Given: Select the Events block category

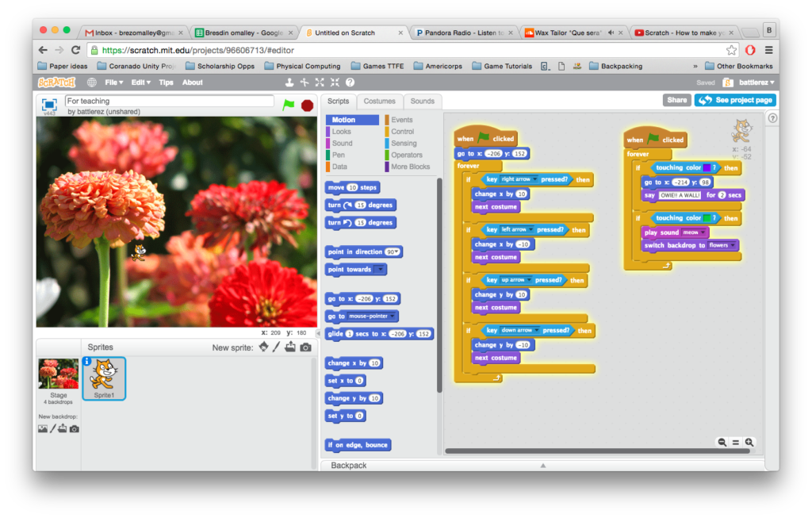Looking at the screenshot, I should pyautogui.click(x=402, y=120).
